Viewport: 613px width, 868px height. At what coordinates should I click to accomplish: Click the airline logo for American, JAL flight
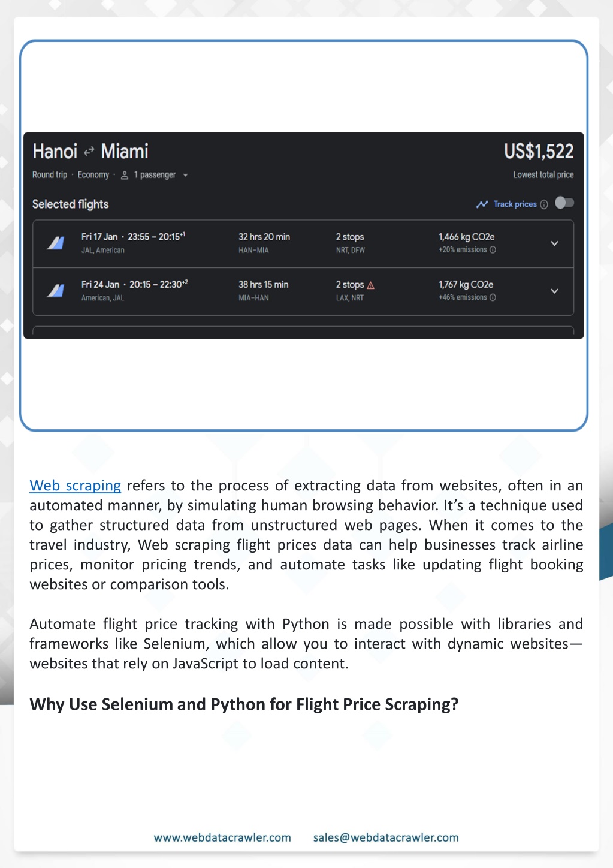(x=55, y=291)
